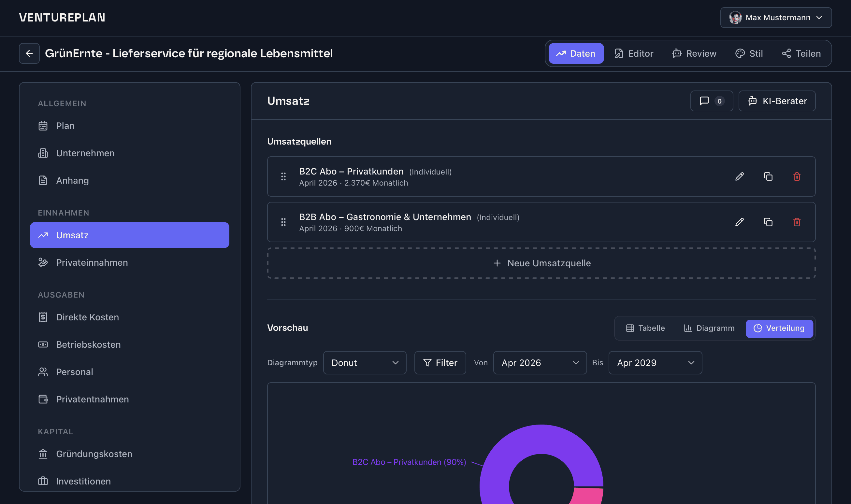851x504 pixels.
Task: Open Betriebskosten in the sidebar
Action: pyautogui.click(x=129, y=345)
